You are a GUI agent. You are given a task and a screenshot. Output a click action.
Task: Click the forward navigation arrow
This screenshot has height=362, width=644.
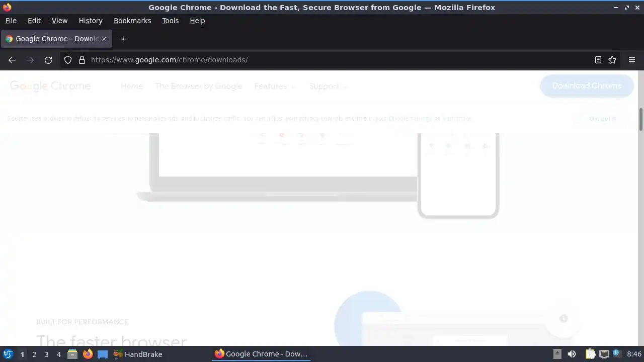click(30, 60)
